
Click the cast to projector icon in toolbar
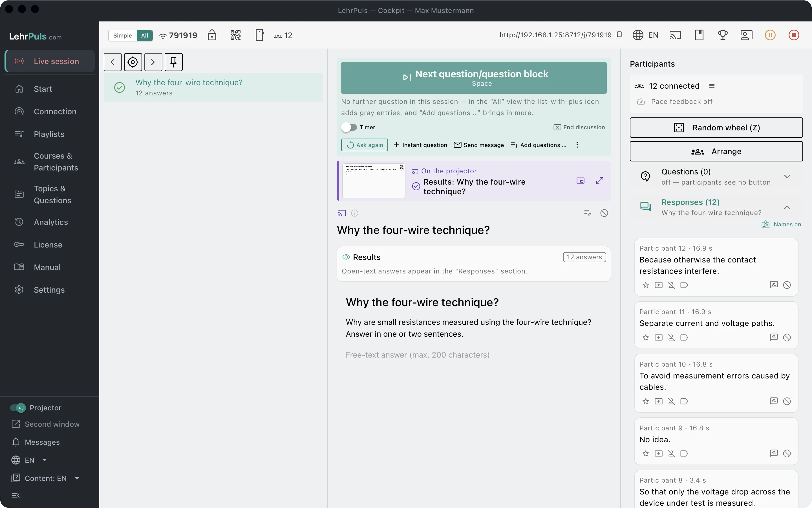point(676,35)
